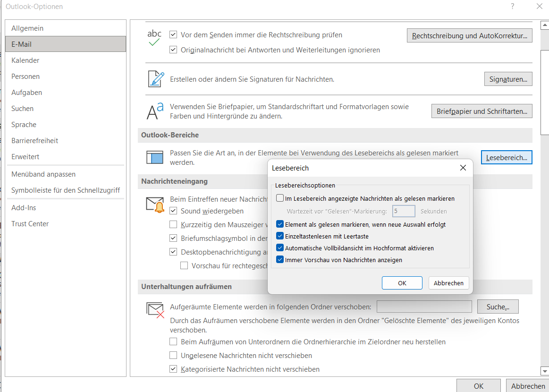The width and height of the screenshot is (549, 392).
Task: Uncheck 'Einzeltastenlesen mit Leertaste'
Action: tap(280, 236)
